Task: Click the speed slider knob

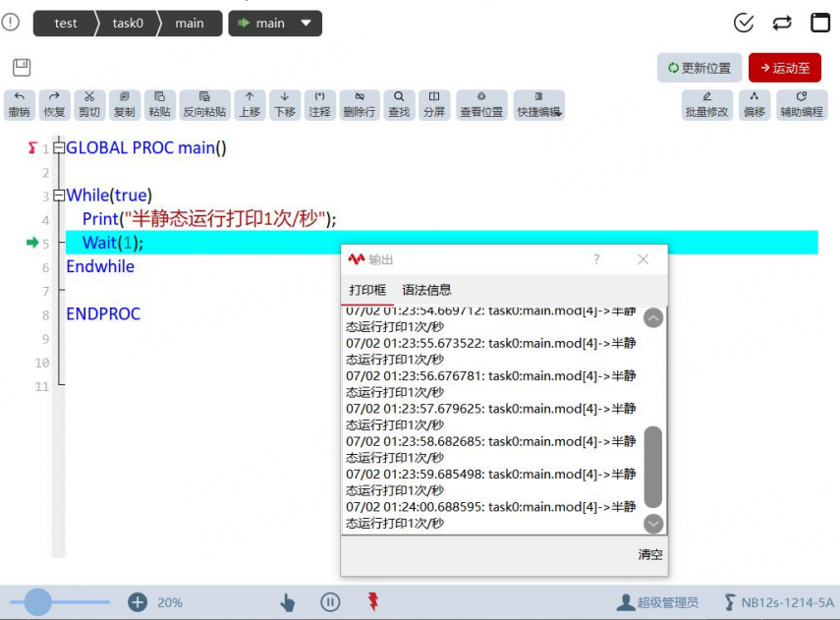Action: pyautogui.click(x=37, y=602)
